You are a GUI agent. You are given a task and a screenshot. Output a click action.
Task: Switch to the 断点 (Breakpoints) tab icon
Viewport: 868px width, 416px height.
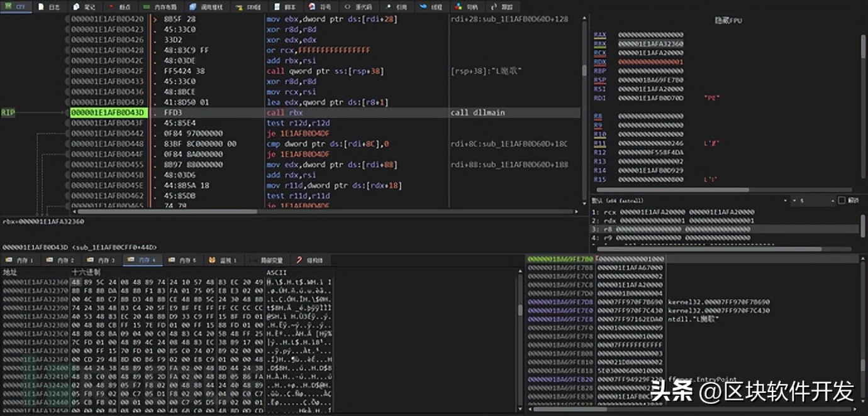(112, 7)
